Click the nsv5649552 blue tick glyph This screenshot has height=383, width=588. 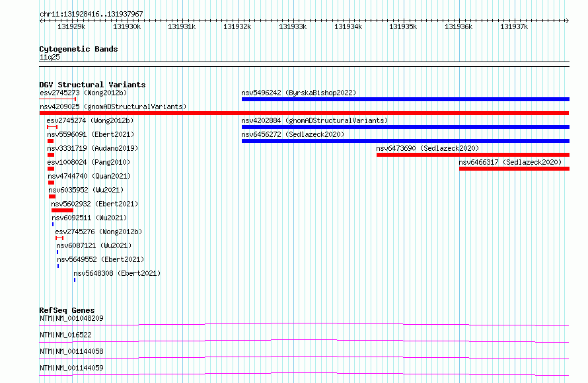point(58,266)
